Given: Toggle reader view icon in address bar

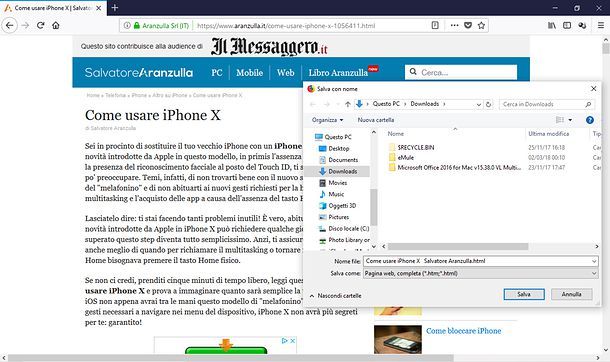Looking at the screenshot, I should (x=435, y=25).
